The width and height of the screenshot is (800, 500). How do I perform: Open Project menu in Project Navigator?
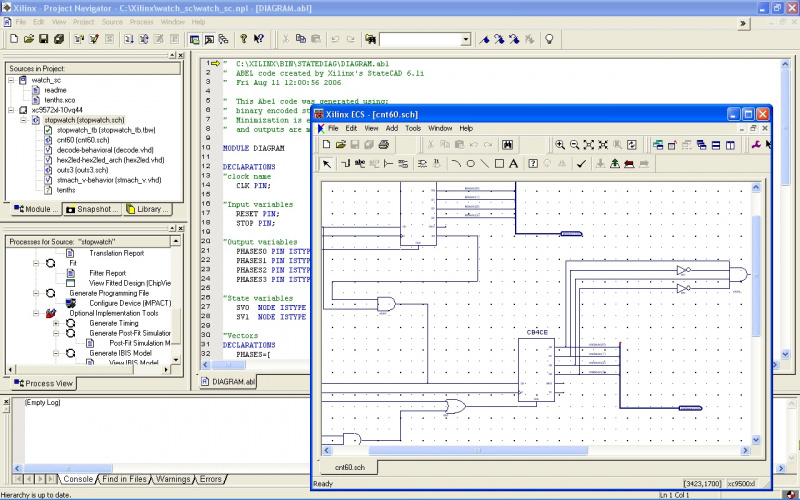coord(83,22)
